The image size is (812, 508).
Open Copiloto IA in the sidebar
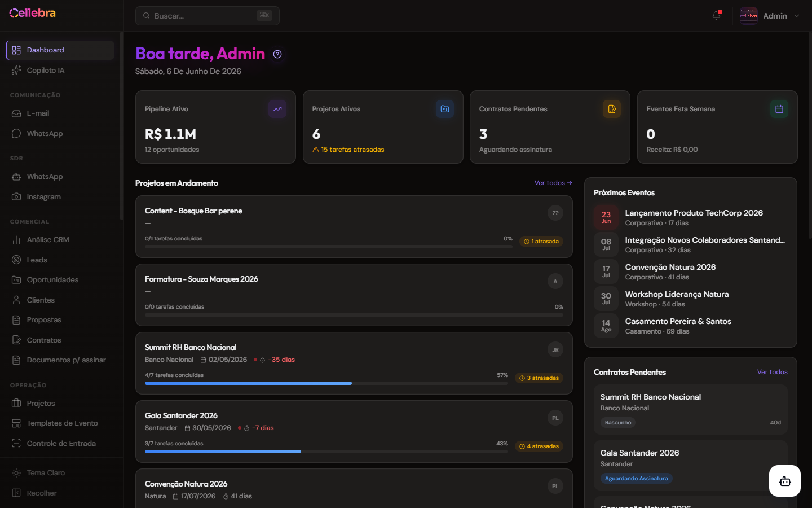coord(60,71)
